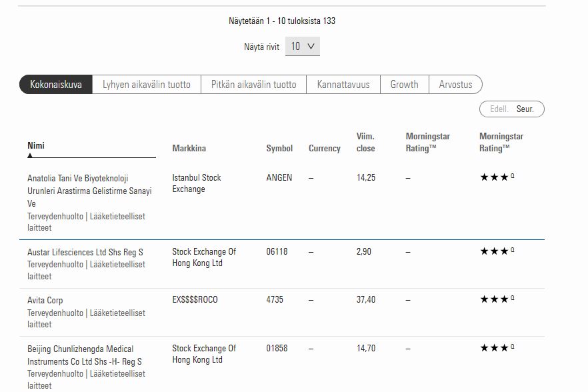The height and width of the screenshot is (392, 588).
Task: Click Morningstar Rating header beside Viim. close
Action: pos(428,142)
